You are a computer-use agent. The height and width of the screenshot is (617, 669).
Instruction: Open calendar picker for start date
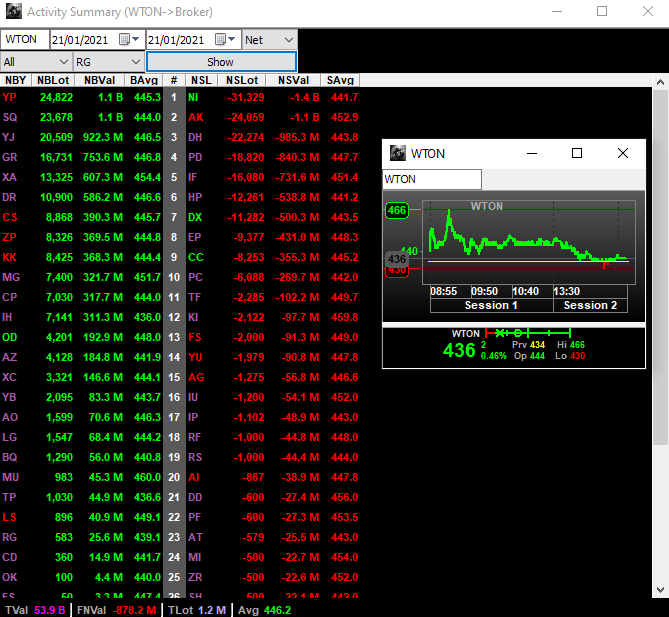tap(124, 39)
